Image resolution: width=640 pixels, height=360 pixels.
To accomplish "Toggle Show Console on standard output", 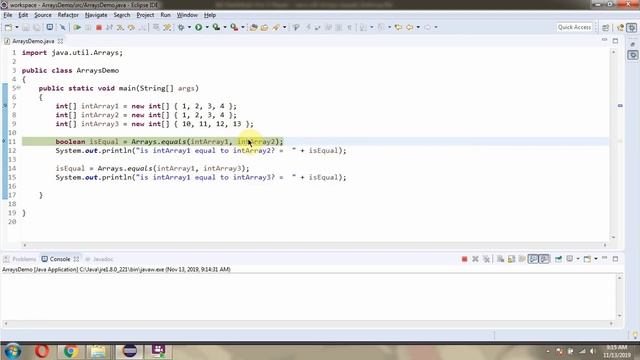I will tap(533, 259).
